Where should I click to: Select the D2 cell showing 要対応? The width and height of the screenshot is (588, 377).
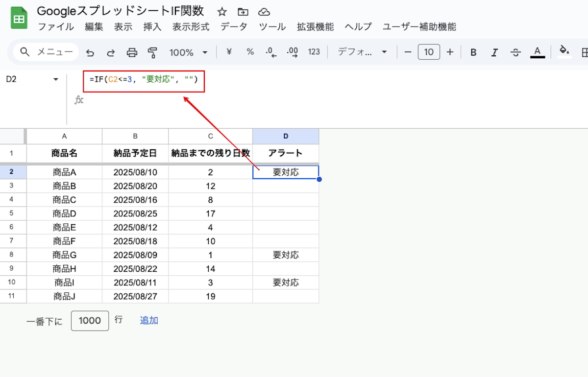[x=286, y=172]
